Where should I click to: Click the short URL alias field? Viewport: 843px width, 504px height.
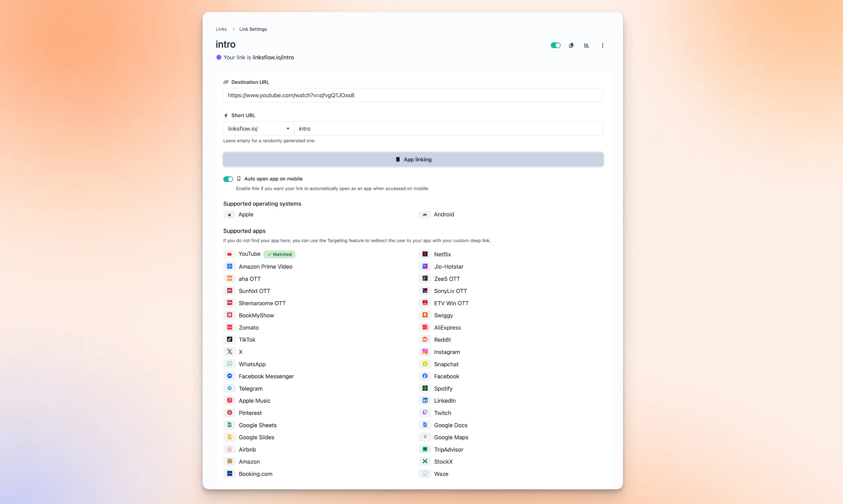pyautogui.click(x=449, y=129)
